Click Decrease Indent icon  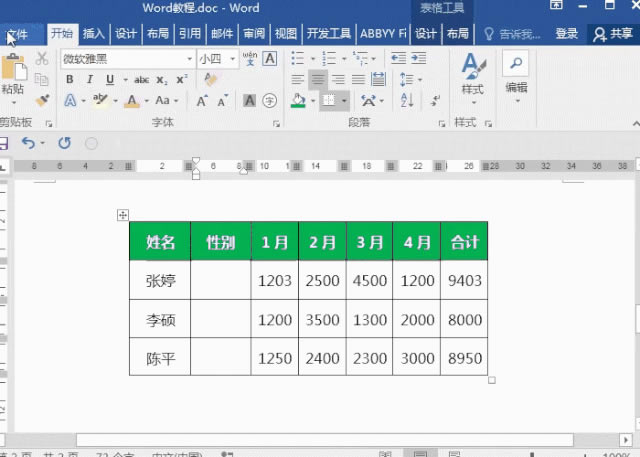coord(398,58)
